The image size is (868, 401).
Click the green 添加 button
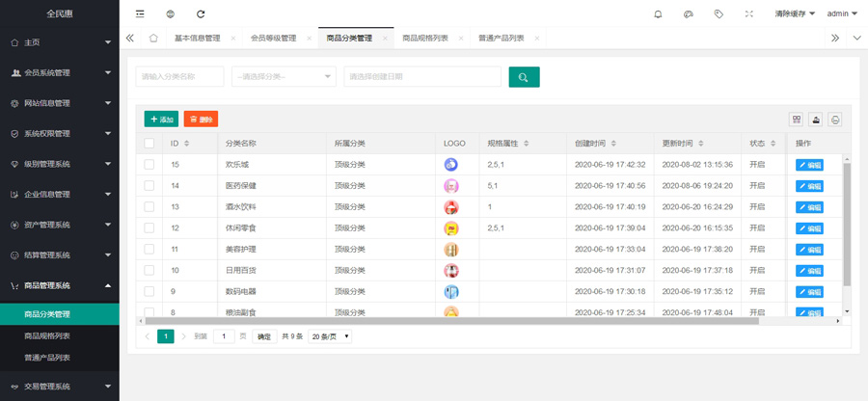161,120
